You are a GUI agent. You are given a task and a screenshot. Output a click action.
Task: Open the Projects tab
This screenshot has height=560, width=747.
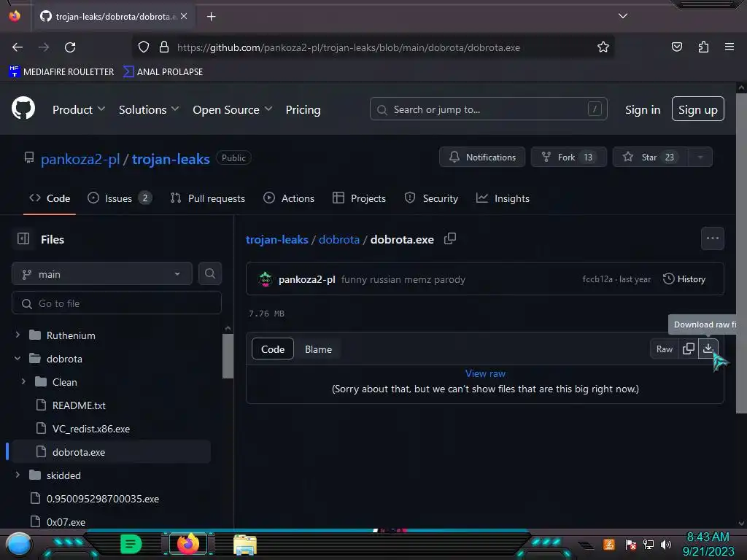[x=359, y=198]
